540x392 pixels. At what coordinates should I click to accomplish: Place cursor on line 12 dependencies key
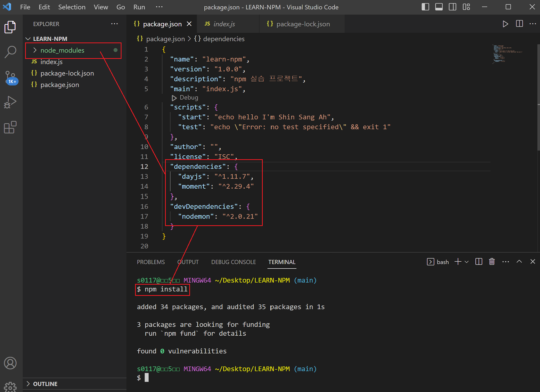198,166
